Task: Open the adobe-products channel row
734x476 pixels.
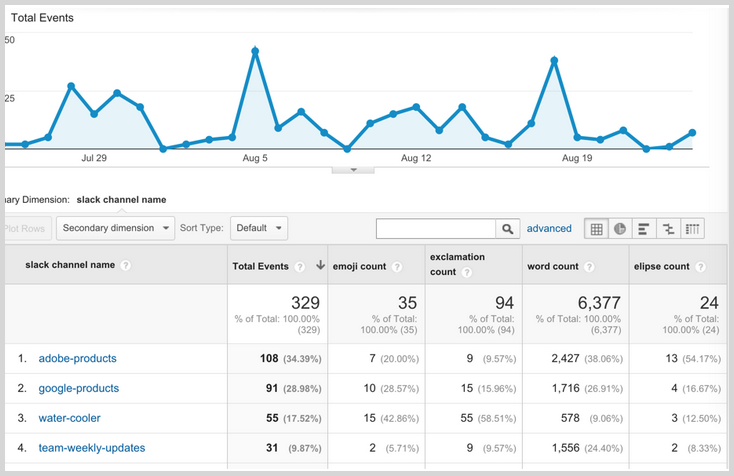Action: [x=77, y=359]
